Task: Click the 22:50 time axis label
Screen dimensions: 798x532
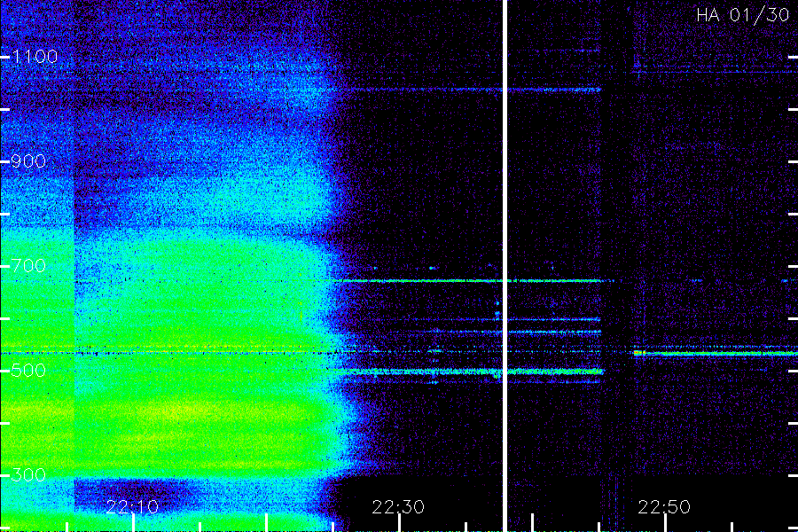Action: [664, 507]
